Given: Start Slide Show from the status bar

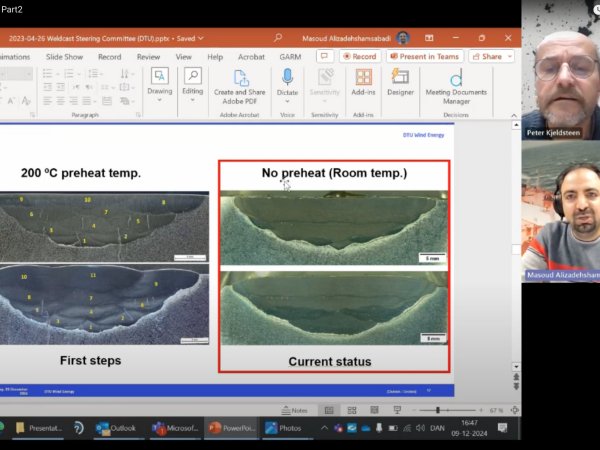Looking at the screenshot, I should pos(397,410).
